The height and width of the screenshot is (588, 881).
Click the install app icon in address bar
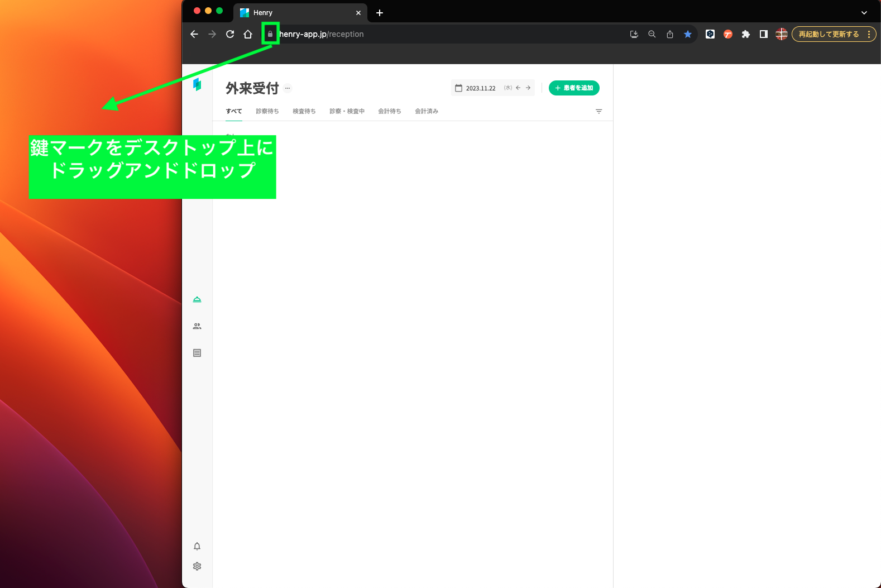(x=634, y=34)
